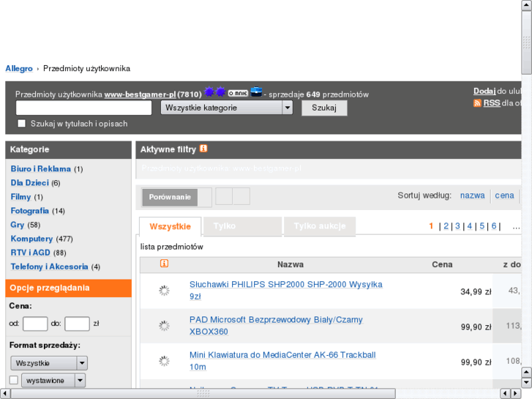The image size is (532, 399).
Task: Open category 'Telefony i Akcesoria'
Action: pyautogui.click(x=50, y=266)
